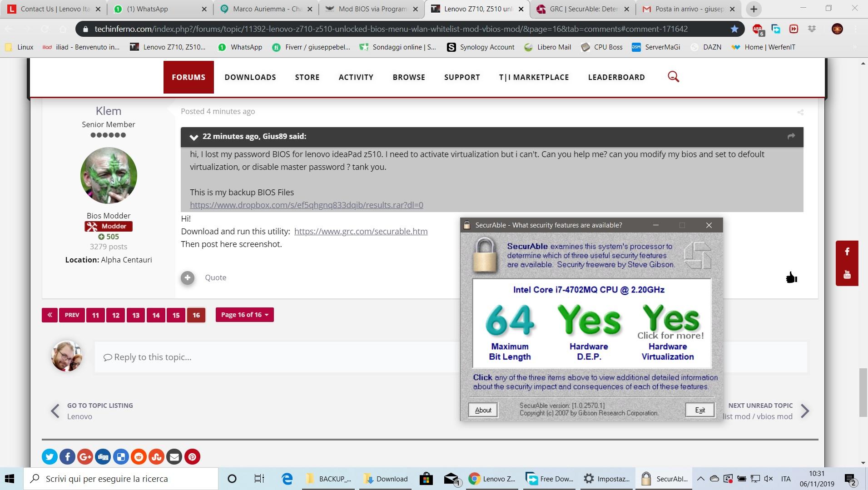Image resolution: width=868 pixels, height=490 pixels.
Task: Go to PREV page
Action: click(72, 315)
